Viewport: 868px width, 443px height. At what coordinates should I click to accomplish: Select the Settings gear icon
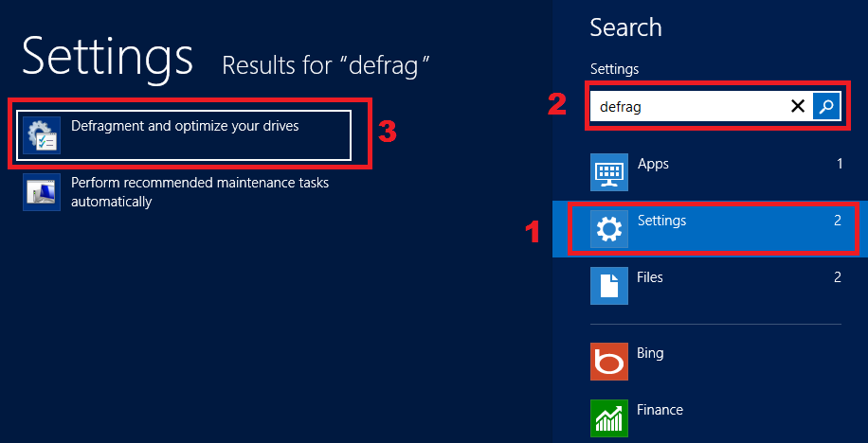(x=609, y=229)
